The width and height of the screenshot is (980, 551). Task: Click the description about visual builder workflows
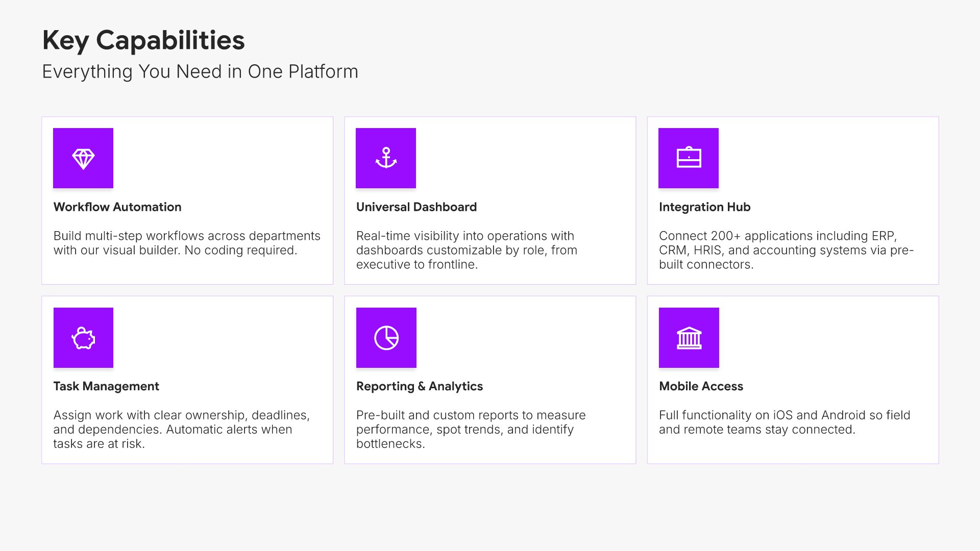pos(187,243)
